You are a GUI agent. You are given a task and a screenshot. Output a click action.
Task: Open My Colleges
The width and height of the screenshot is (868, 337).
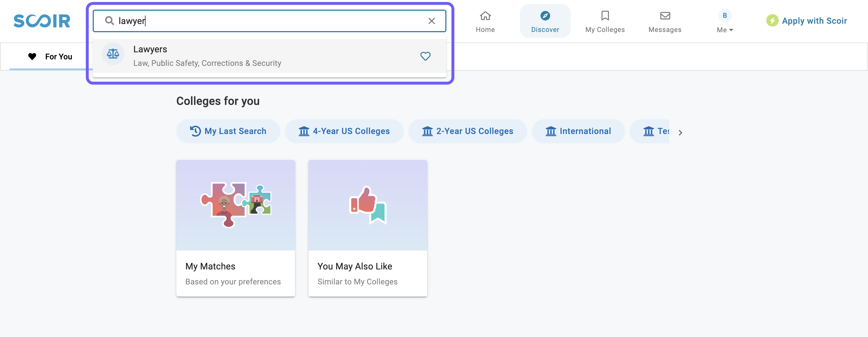pyautogui.click(x=605, y=21)
